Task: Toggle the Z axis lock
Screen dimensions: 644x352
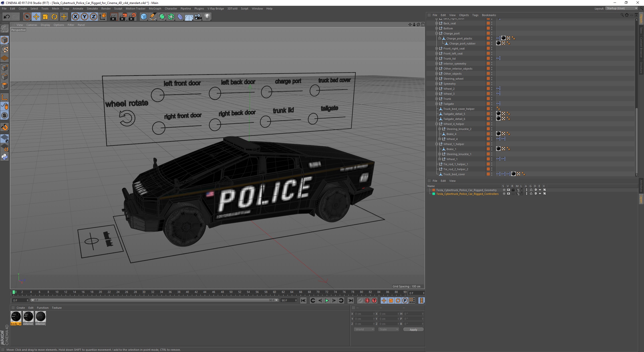Action: (x=94, y=17)
